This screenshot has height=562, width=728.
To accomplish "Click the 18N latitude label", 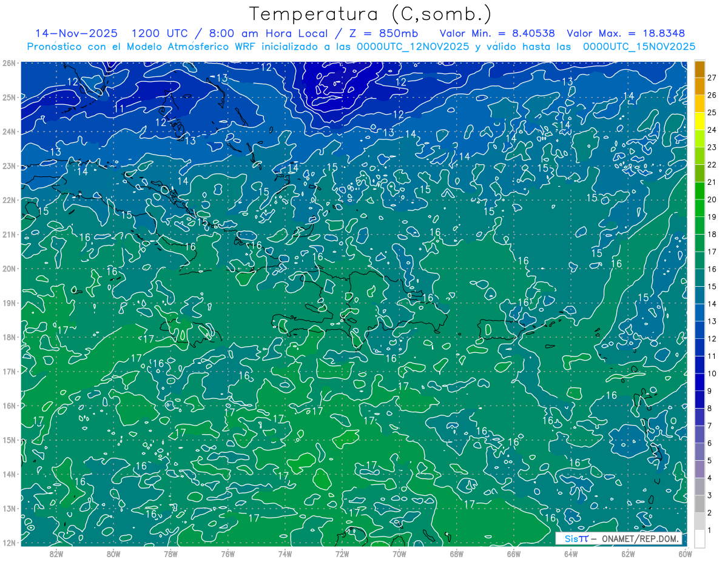I will 9,337.
